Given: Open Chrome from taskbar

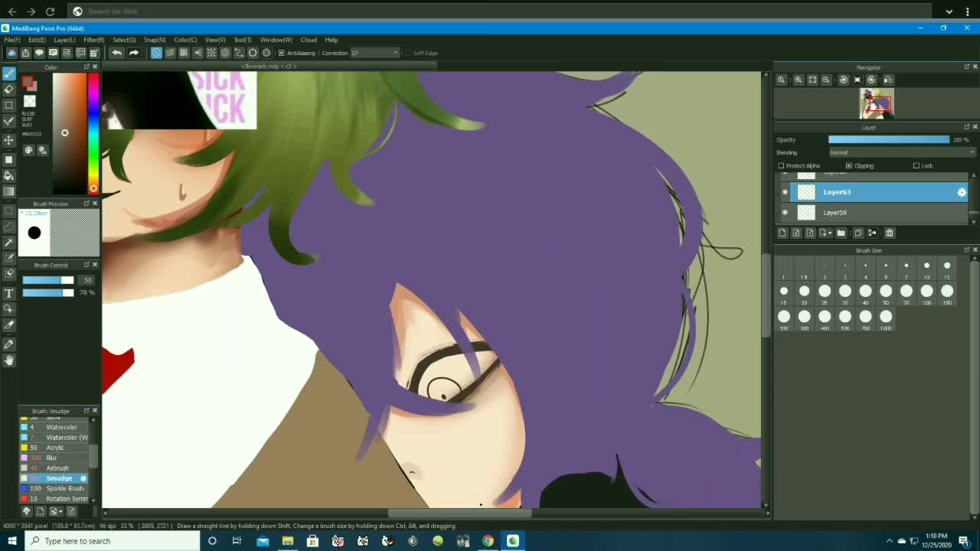Looking at the screenshot, I should click(x=488, y=541).
